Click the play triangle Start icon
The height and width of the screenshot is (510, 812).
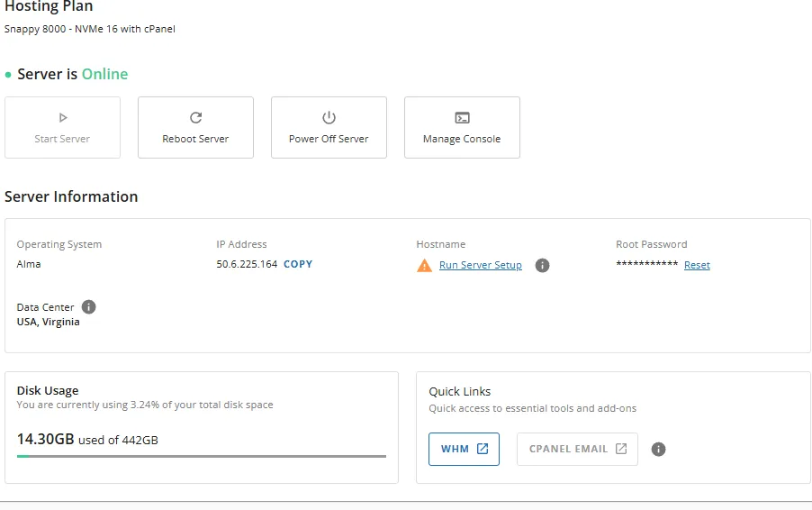(x=62, y=117)
